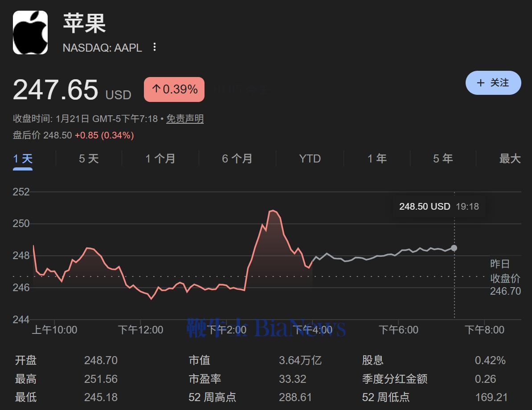Screen dimensions: 532x410
Task: Show the 6 个月 price chart
Action: [x=237, y=158]
